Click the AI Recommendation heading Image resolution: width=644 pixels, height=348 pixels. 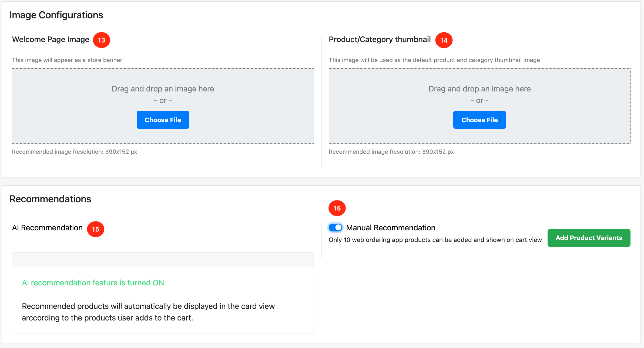point(47,228)
